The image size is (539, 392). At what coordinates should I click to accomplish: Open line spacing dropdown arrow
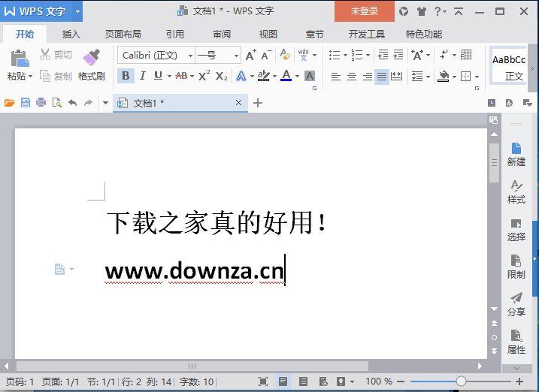point(428,76)
